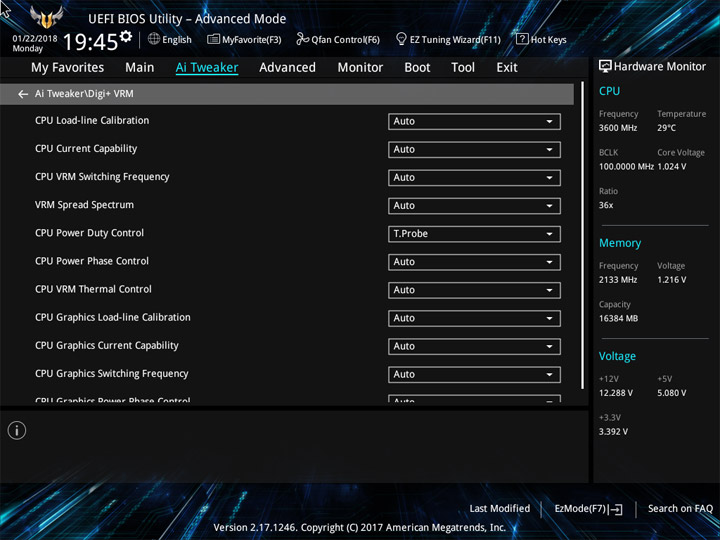Select CPU Power Duty Control label
The image size is (720, 540).
click(90, 233)
